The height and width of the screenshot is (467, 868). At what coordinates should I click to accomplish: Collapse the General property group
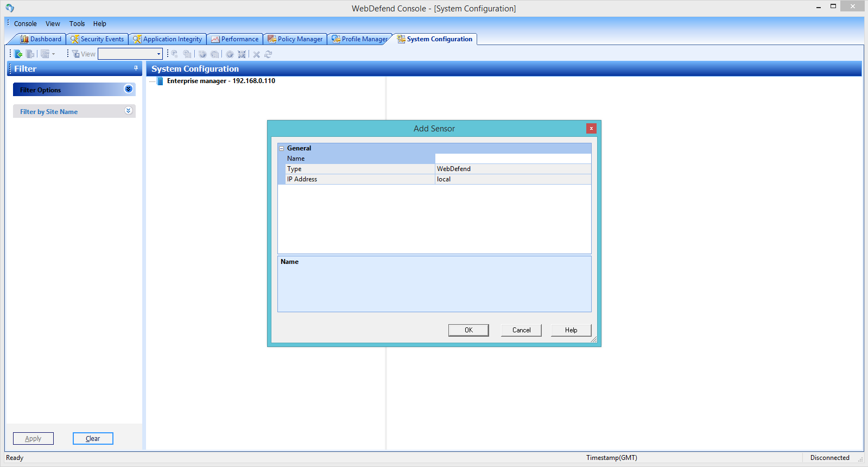tap(281, 148)
